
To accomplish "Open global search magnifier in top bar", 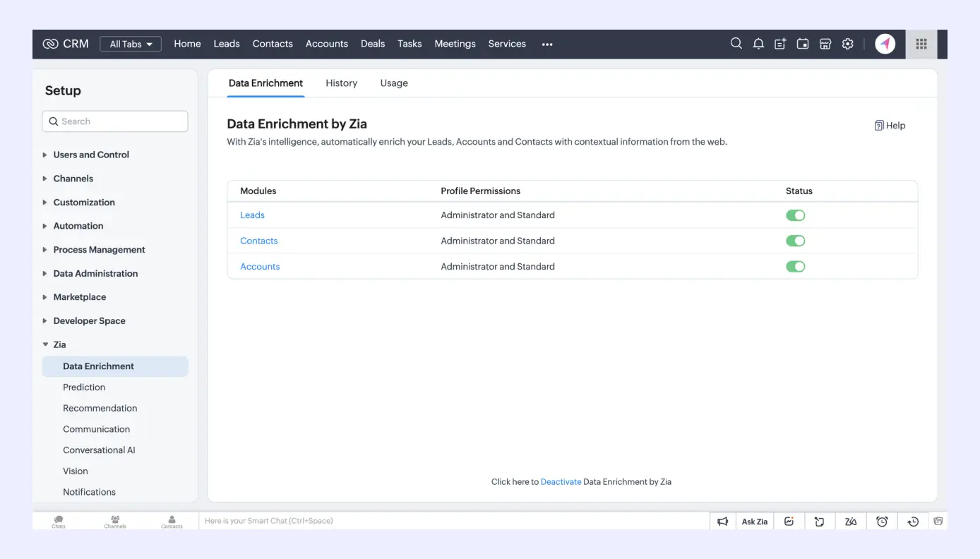I will pos(736,44).
